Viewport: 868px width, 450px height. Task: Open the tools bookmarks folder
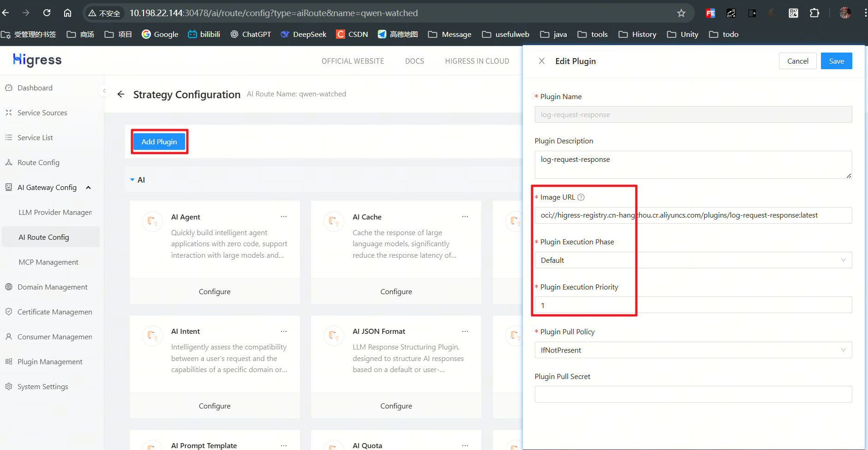click(593, 34)
